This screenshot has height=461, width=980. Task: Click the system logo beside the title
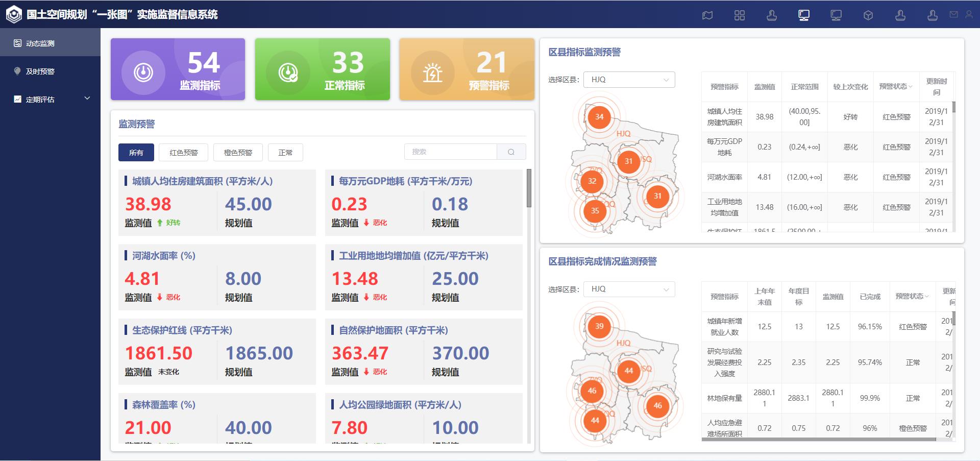pyautogui.click(x=14, y=14)
